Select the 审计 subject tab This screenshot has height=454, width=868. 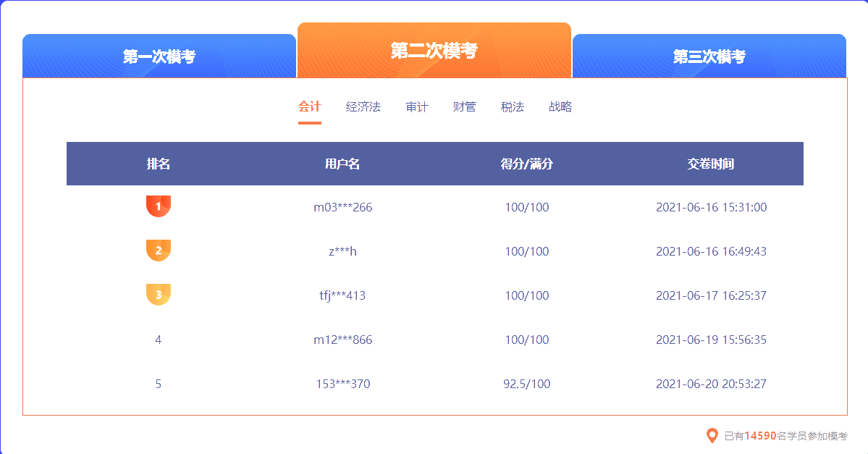(416, 106)
